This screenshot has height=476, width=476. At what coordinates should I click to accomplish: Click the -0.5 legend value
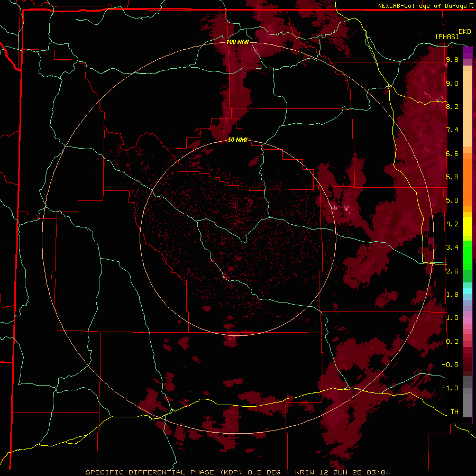[450, 365]
